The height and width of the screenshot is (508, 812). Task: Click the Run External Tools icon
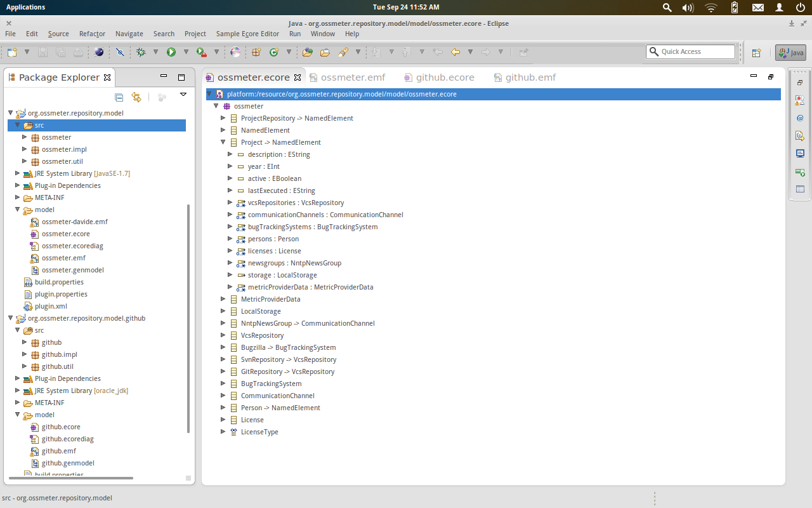(x=201, y=52)
